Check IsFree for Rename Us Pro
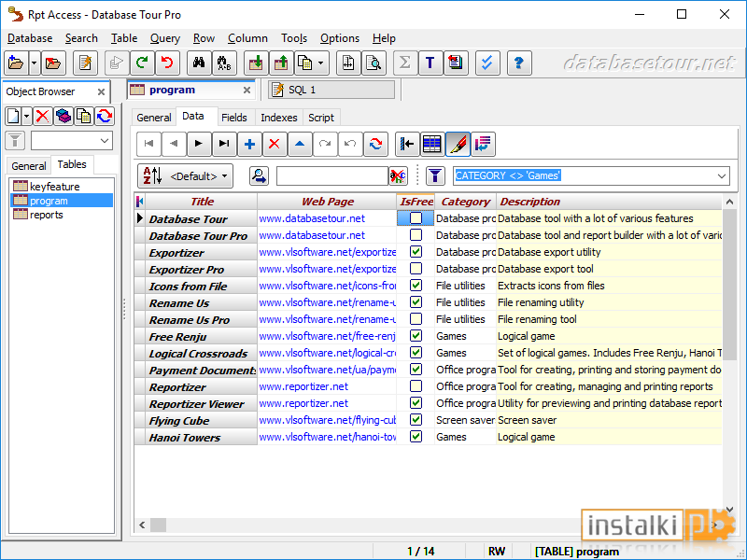This screenshot has height=560, width=747. point(416,319)
